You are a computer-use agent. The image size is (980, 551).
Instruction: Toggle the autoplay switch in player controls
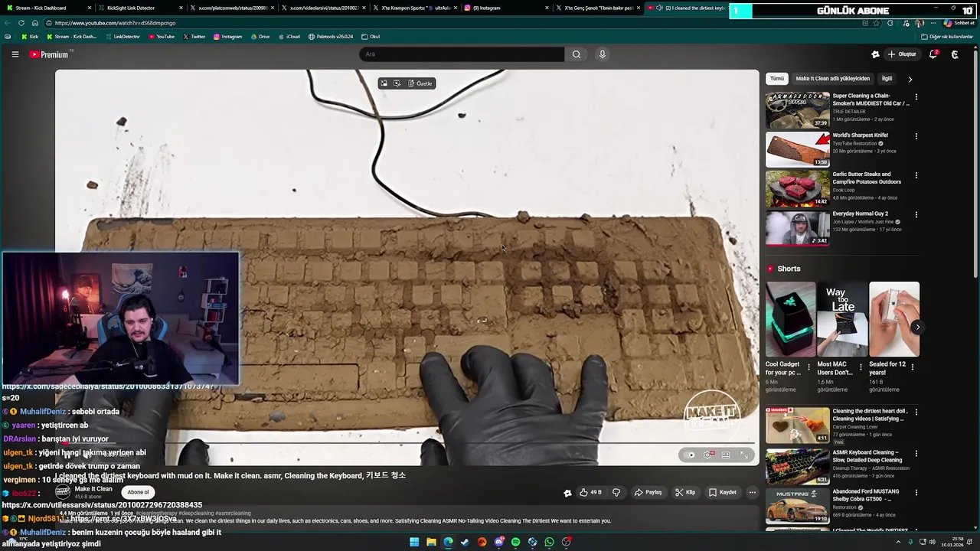pos(691,455)
